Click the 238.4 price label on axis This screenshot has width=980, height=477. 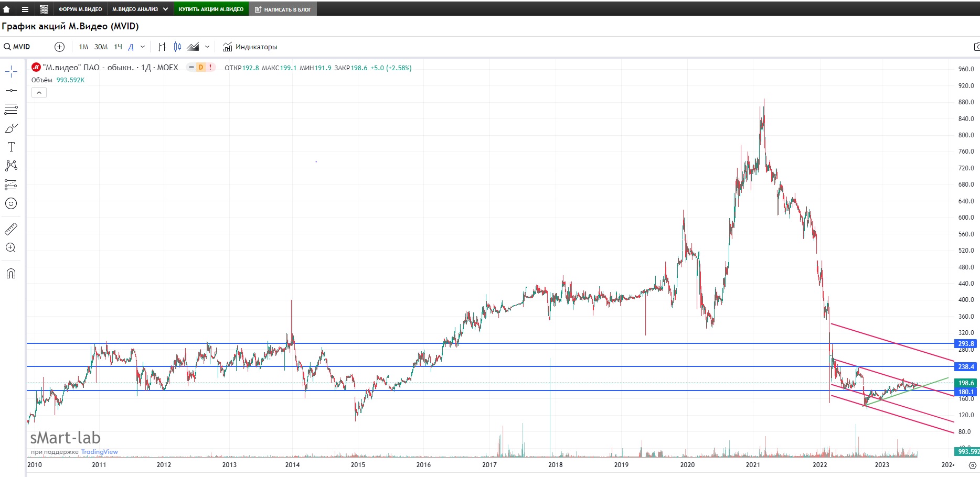(966, 367)
